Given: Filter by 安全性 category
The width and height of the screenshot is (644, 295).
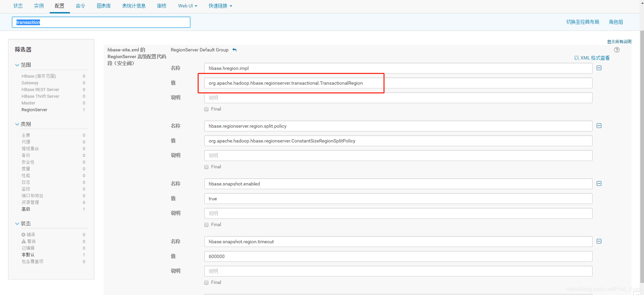Looking at the screenshot, I should click(28, 162).
